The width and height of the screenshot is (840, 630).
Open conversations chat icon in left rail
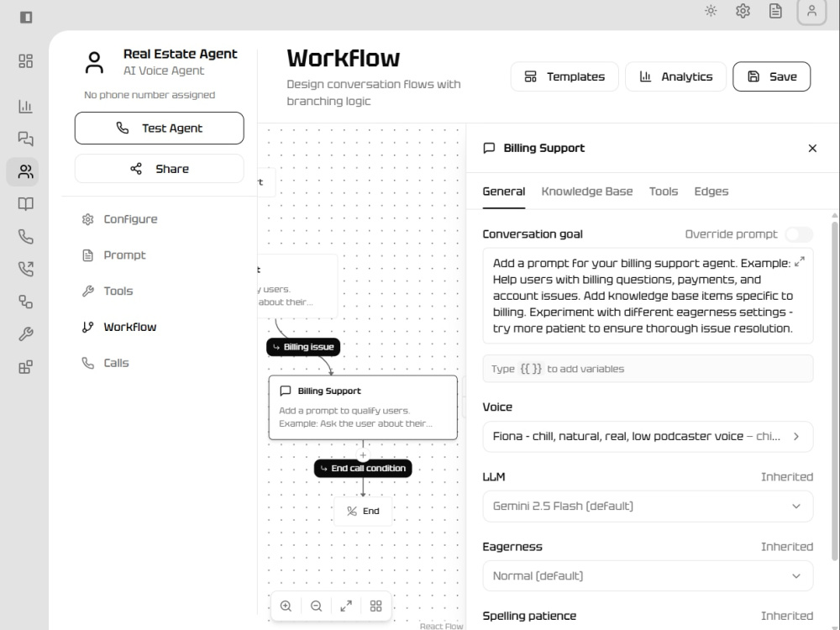tap(26, 139)
